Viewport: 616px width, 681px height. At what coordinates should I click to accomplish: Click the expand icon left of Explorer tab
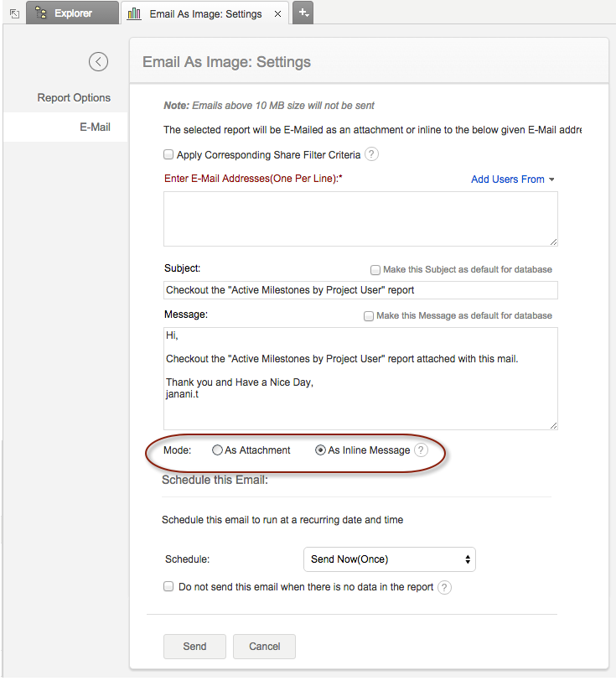14,14
